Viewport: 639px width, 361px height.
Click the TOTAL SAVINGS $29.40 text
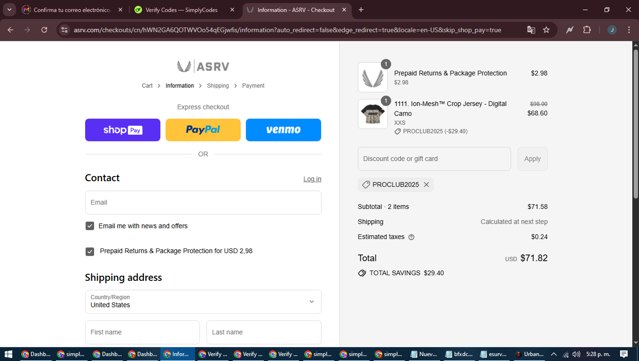coord(406,273)
